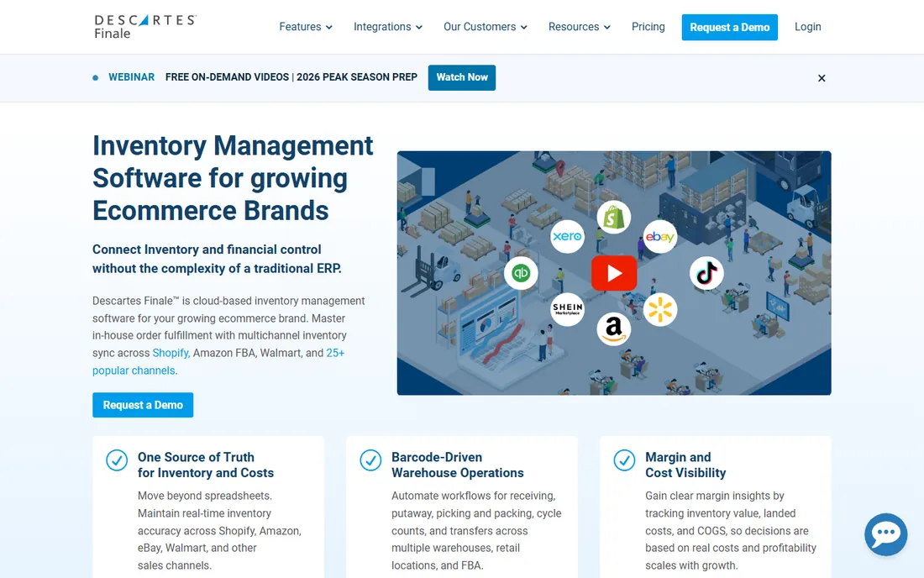Click the TikTok logo circle

point(706,273)
